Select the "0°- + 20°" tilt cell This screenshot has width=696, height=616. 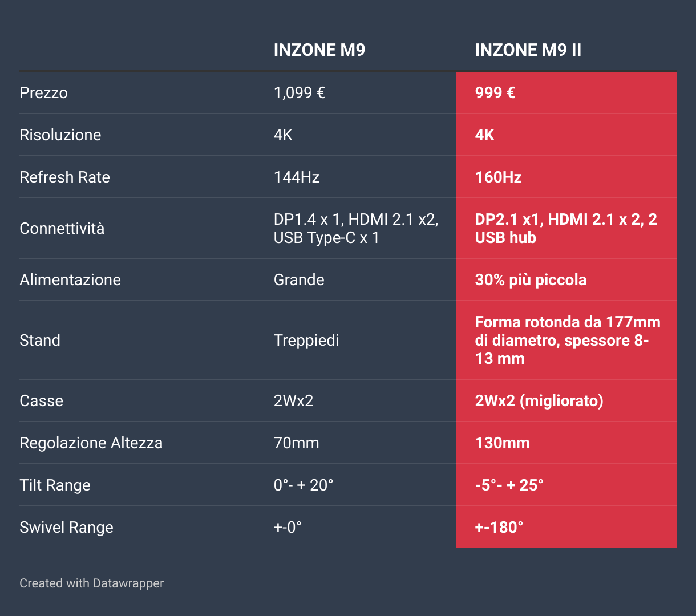304,485
